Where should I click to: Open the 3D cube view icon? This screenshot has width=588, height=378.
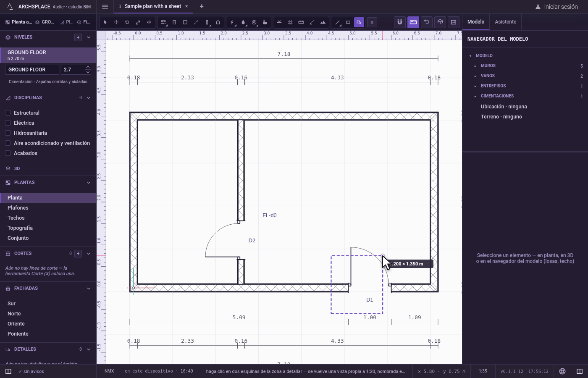click(440, 22)
